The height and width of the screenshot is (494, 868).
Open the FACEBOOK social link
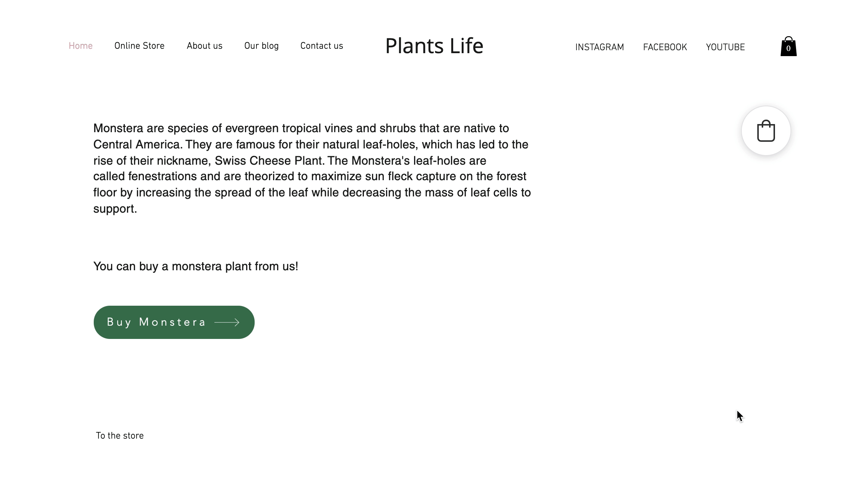[x=665, y=47]
